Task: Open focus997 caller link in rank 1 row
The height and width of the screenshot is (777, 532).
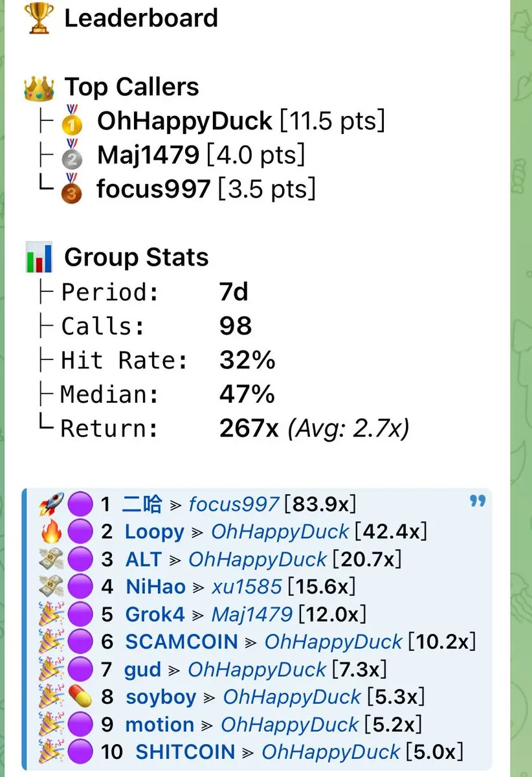Action: tap(234, 504)
